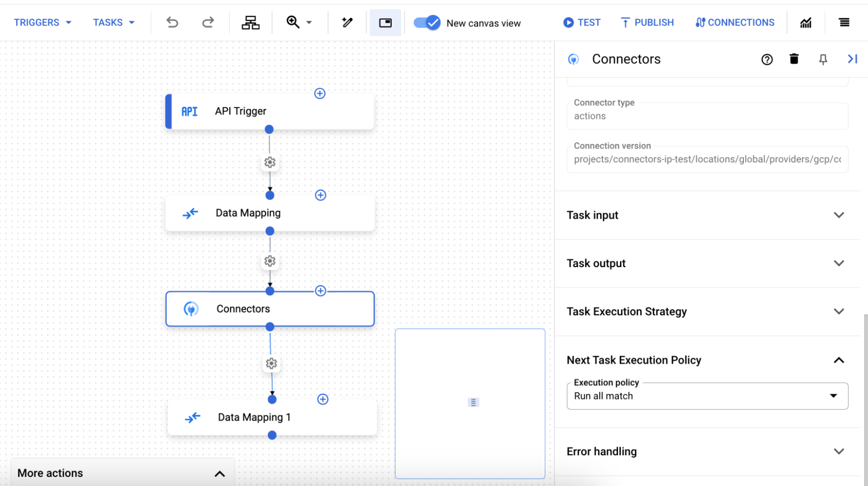
Task: Click the API Trigger node icon
Action: pos(190,111)
